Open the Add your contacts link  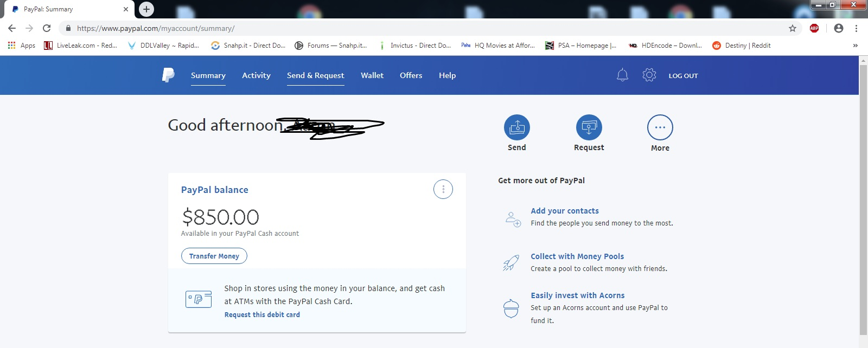tap(565, 211)
